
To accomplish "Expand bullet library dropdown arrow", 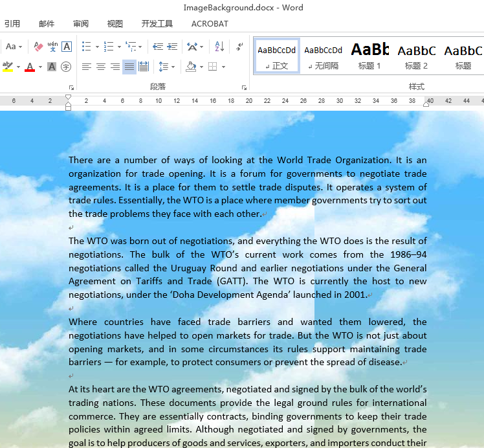I will pyautogui.click(x=97, y=47).
